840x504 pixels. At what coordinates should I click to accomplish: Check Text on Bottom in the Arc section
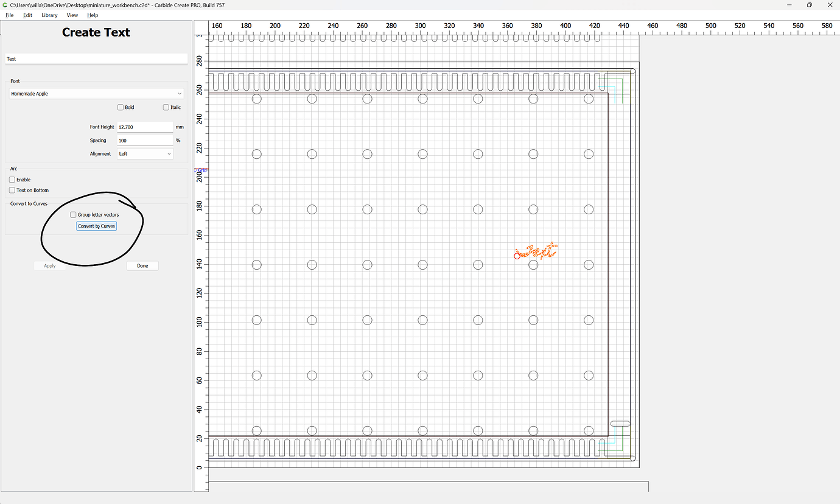(11, 190)
